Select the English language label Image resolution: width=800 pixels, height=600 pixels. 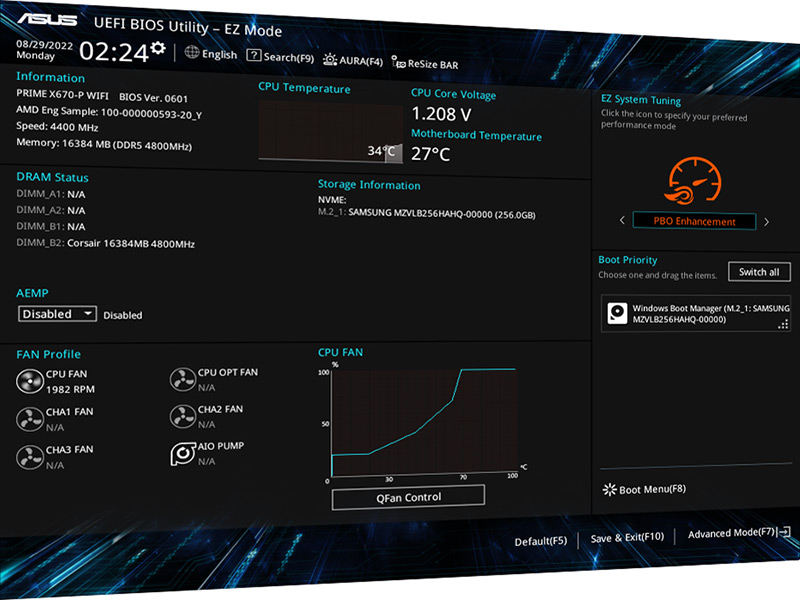click(x=219, y=54)
